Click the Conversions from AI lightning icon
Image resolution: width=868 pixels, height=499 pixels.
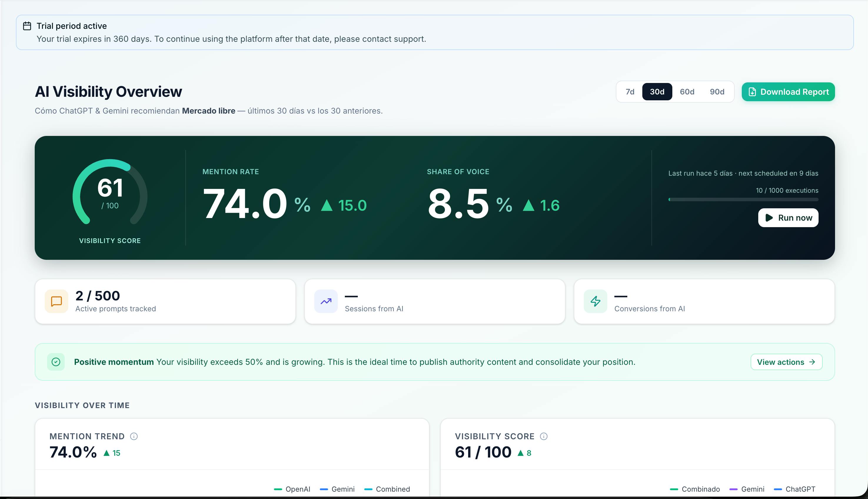coord(596,301)
